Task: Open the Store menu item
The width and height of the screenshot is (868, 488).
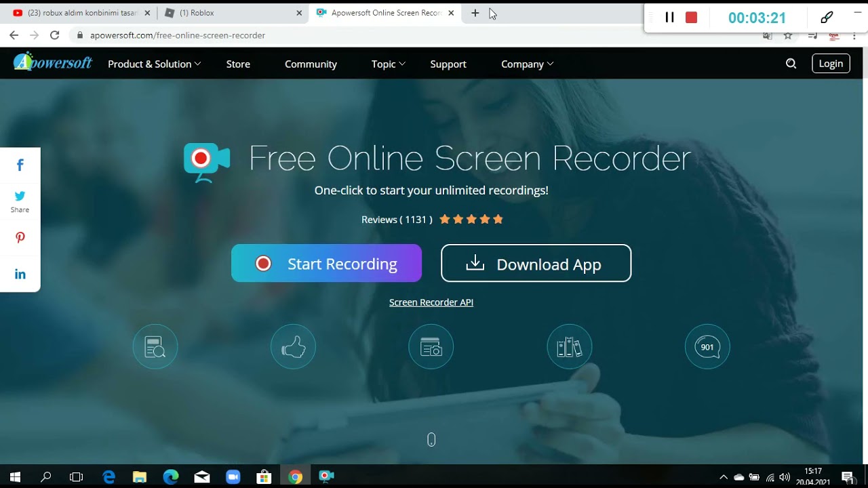Action: click(238, 64)
